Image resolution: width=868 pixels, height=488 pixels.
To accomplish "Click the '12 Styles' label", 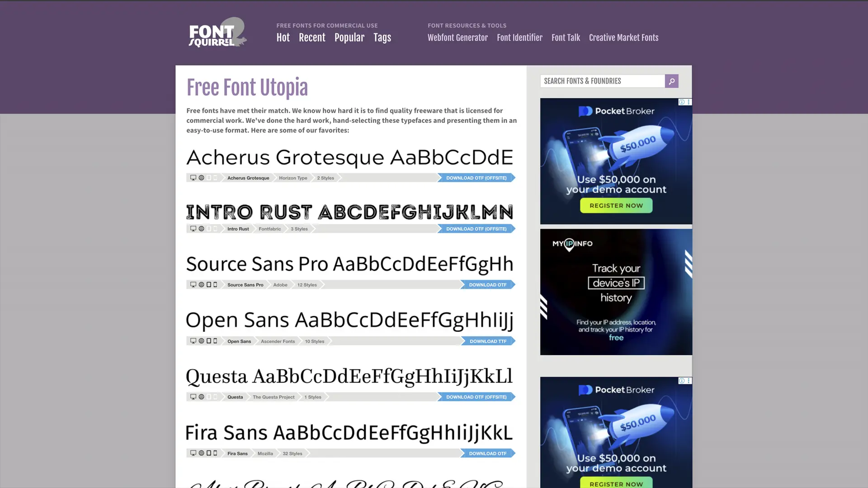I will pyautogui.click(x=307, y=285).
